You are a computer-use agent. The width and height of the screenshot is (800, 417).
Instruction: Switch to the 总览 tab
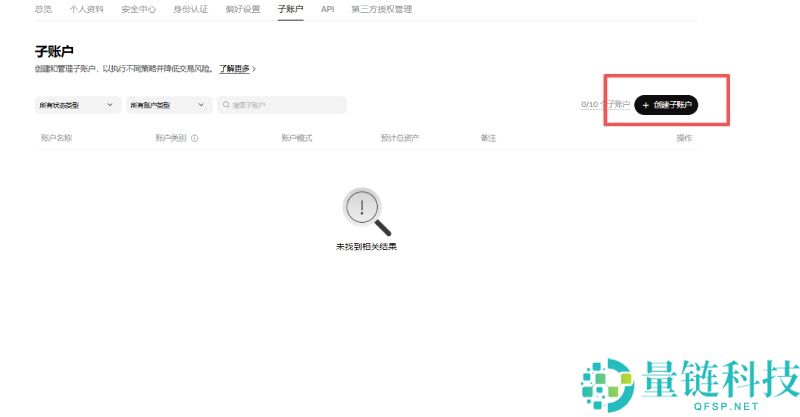[x=43, y=9]
